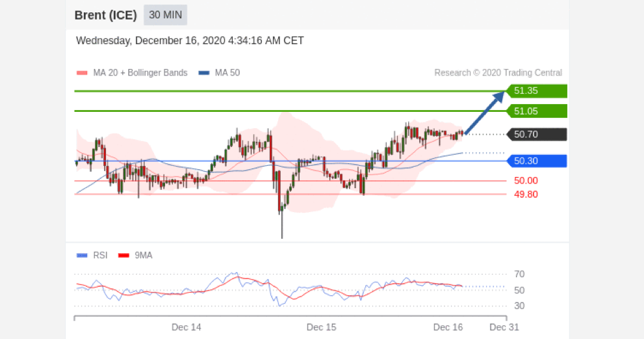Click the MA 50 blue legend swatch
Screen dimensions: 644x339
pyautogui.click(x=203, y=73)
